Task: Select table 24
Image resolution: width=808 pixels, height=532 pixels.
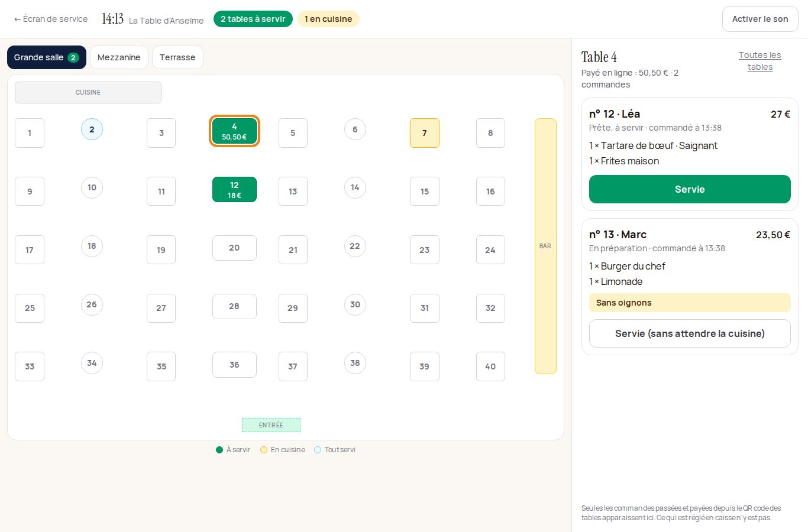Action: coord(490,250)
